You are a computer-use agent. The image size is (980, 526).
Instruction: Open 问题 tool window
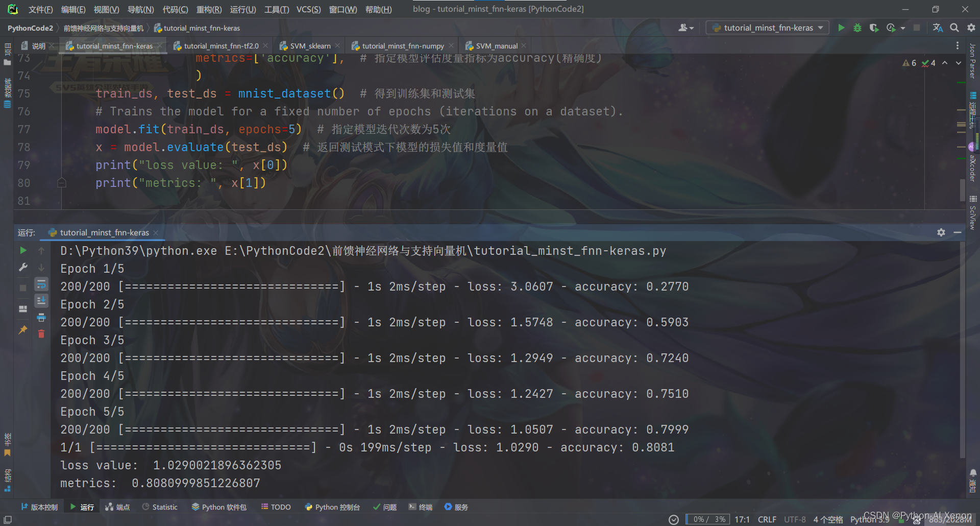point(385,507)
